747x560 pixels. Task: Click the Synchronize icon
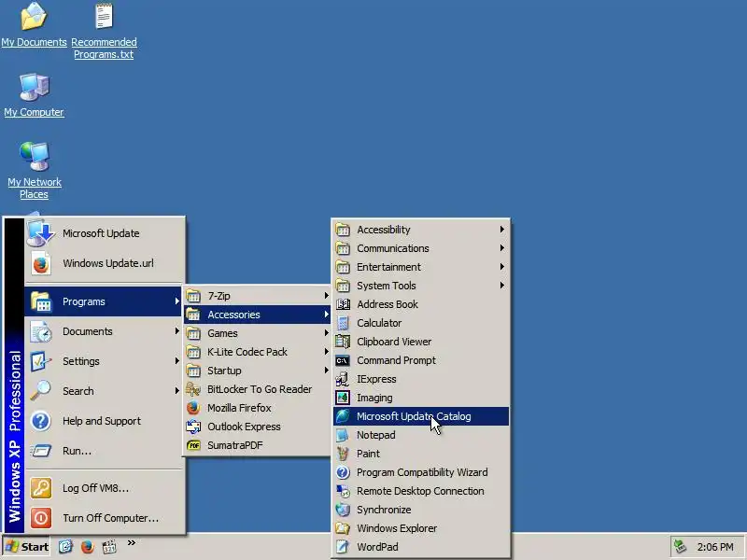click(x=343, y=510)
